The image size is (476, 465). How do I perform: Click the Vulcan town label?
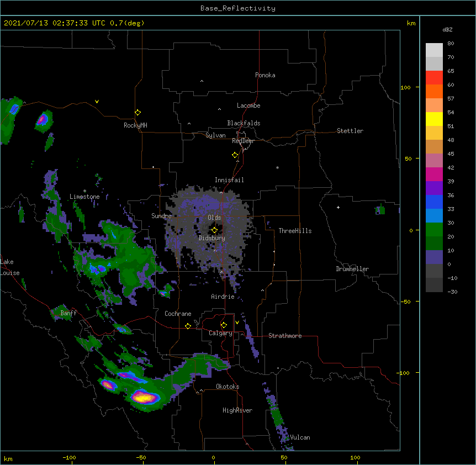(x=300, y=437)
